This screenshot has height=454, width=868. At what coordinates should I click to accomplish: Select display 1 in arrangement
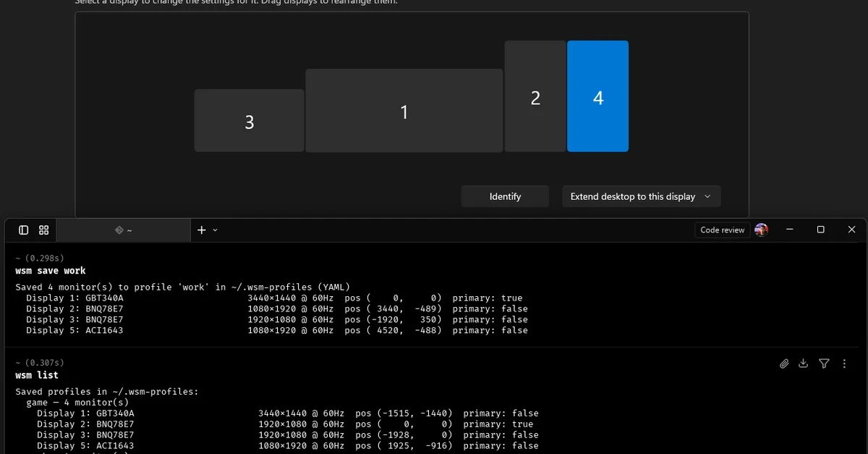pyautogui.click(x=404, y=111)
